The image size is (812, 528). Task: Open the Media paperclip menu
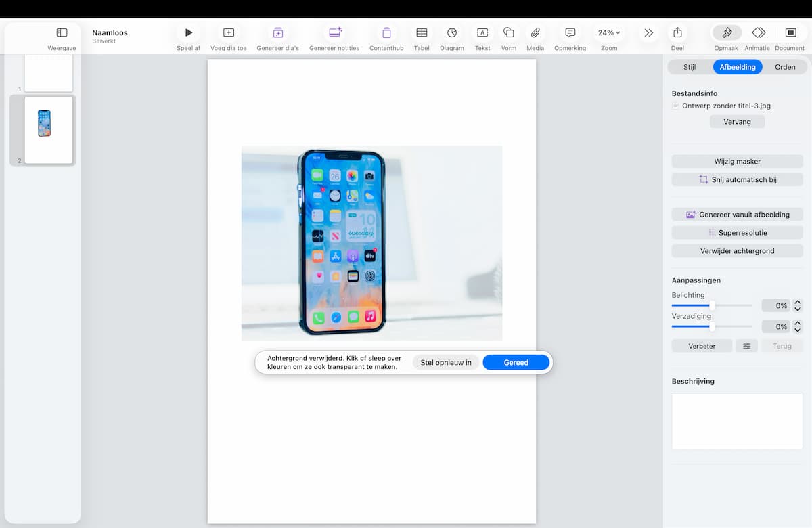(x=535, y=32)
